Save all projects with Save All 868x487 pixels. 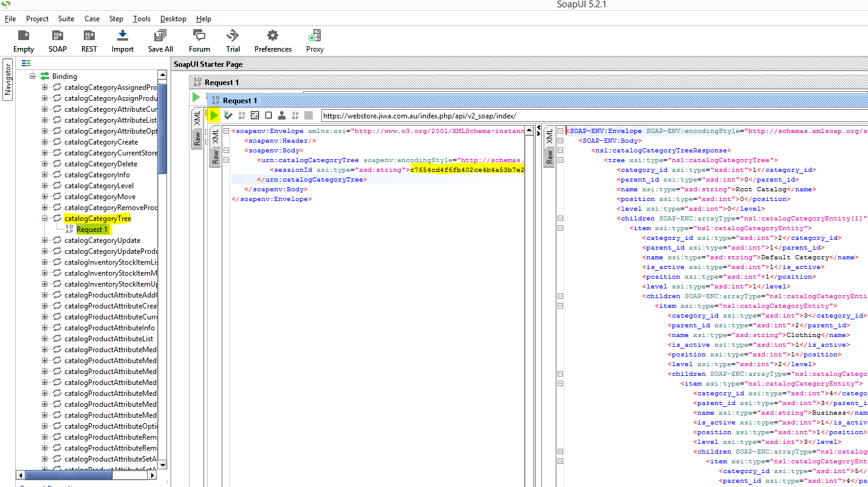point(160,40)
